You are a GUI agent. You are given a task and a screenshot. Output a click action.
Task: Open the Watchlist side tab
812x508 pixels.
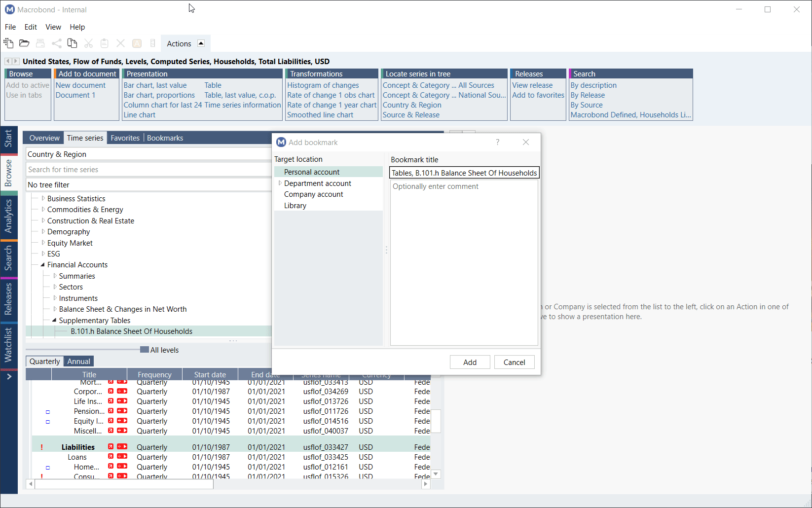(x=8, y=345)
